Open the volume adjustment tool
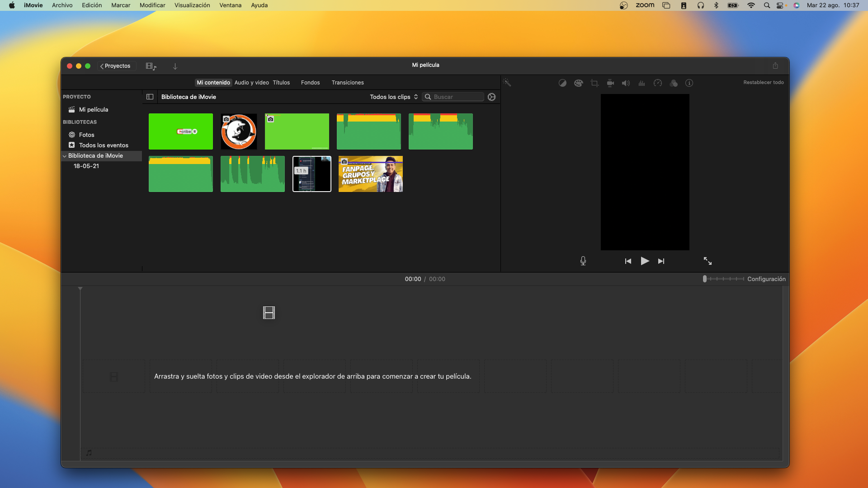The width and height of the screenshot is (868, 488). (x=626, y=83)
